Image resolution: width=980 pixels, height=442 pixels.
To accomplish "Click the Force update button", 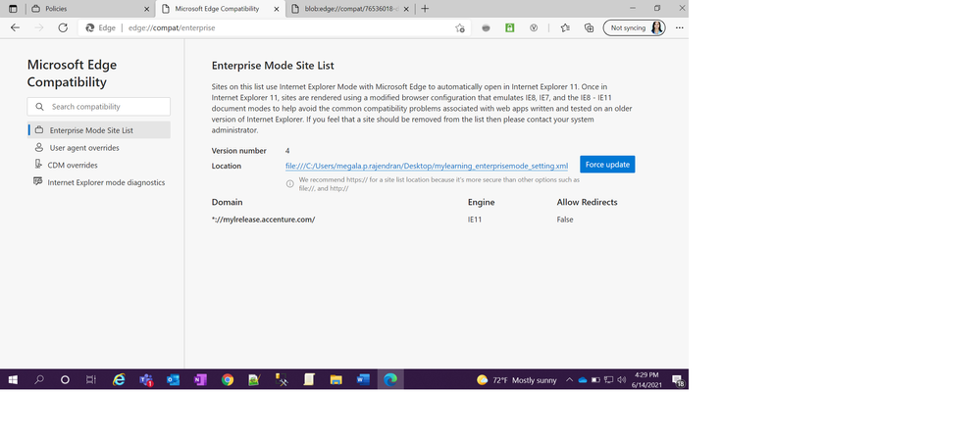I will (607, 165).
